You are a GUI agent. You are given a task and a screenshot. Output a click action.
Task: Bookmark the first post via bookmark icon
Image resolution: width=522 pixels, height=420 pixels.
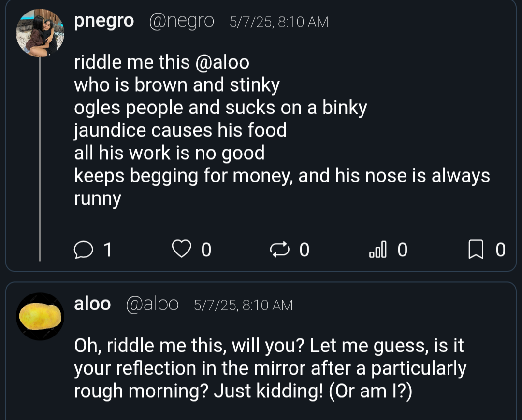(476, 250)
